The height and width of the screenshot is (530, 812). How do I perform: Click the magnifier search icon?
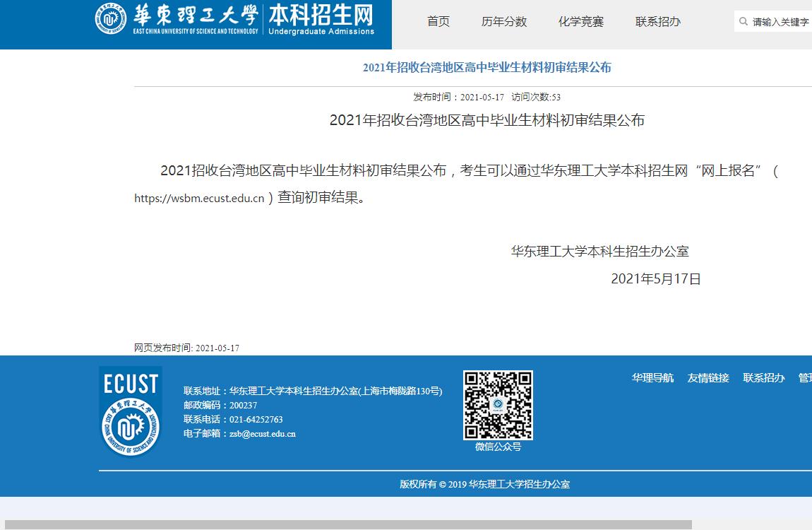[x=744, y=22]
